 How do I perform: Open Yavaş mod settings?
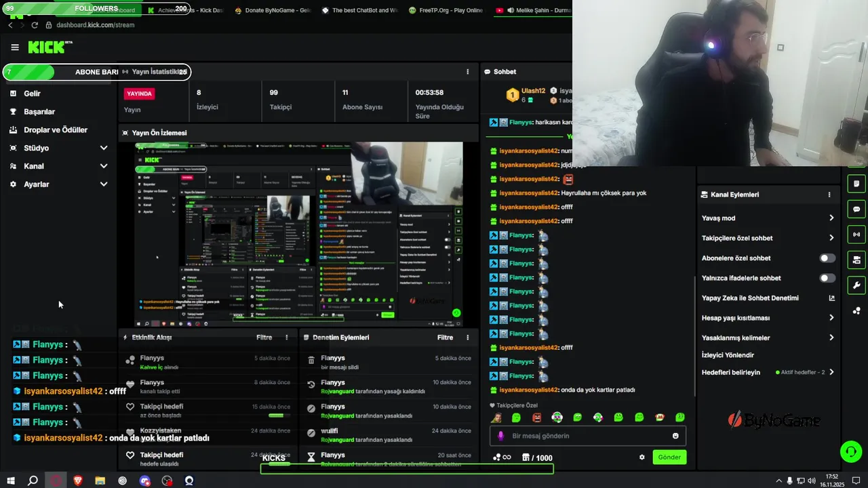click(768, 218)
